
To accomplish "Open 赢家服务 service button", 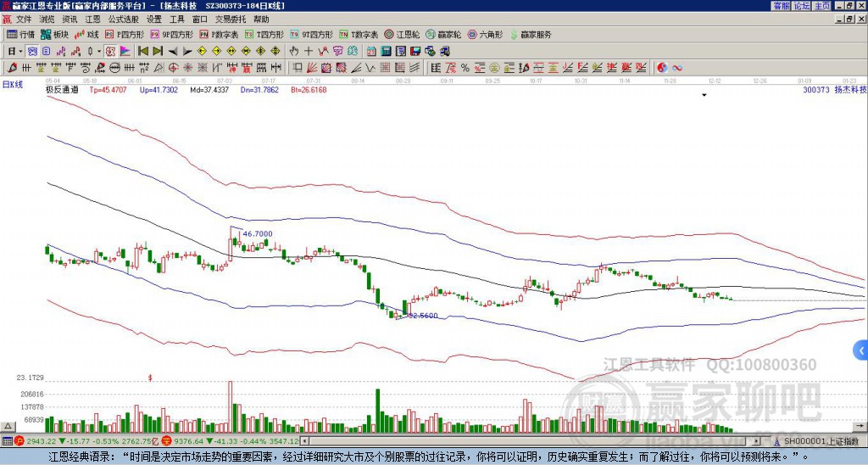I will click(531, 34).
